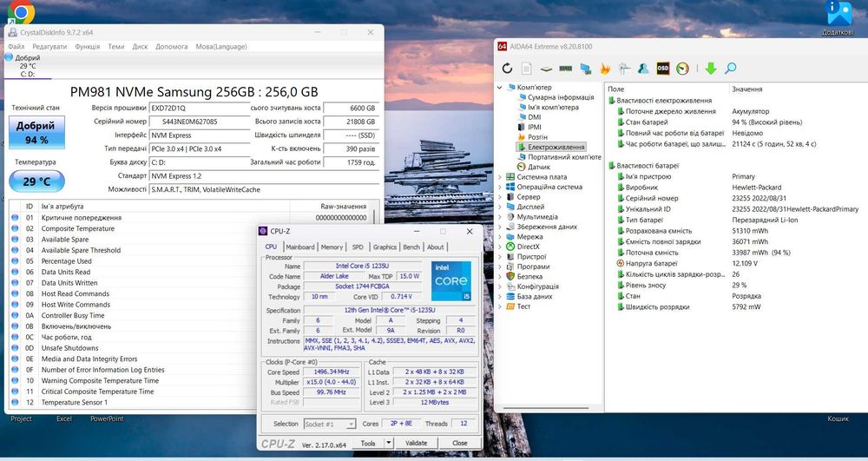This screenshot has height=461, width=868.
Task: Click the Validate button in CPU-Z
Action: pos(417,443)
